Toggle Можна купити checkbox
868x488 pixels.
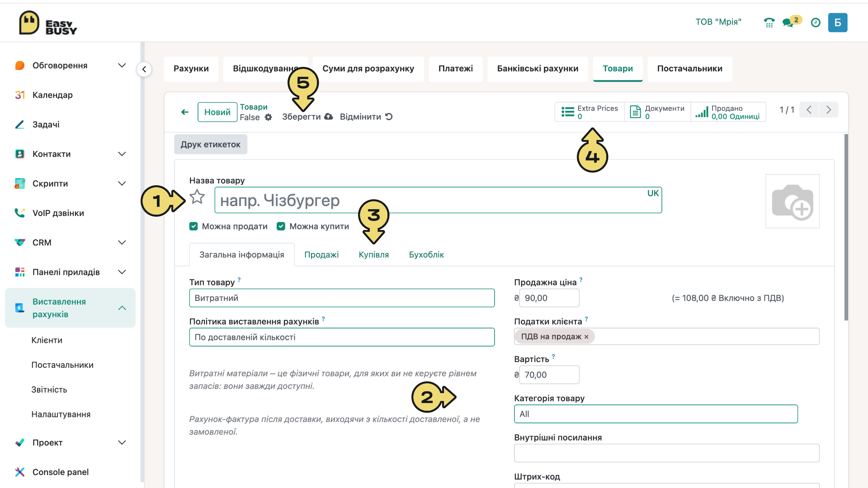[281, 226]
